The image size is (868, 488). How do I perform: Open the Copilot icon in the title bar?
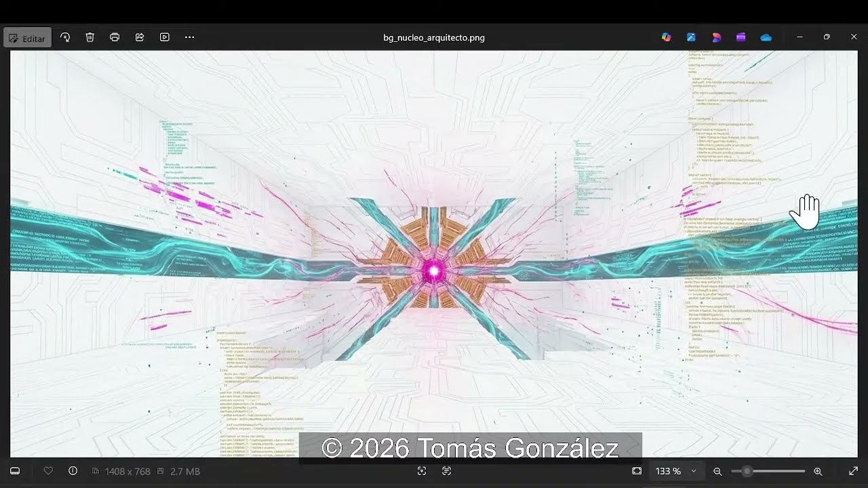pos(667,37)
